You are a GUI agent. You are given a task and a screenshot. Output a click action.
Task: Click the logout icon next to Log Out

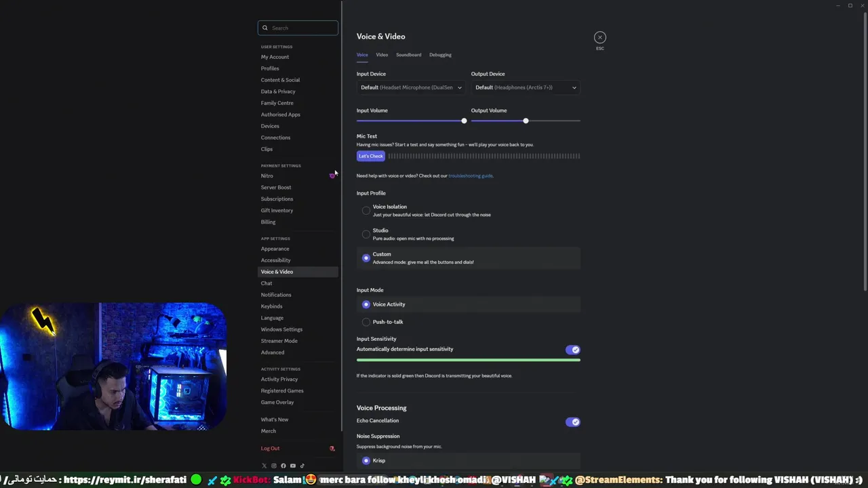tap(332, 448)
